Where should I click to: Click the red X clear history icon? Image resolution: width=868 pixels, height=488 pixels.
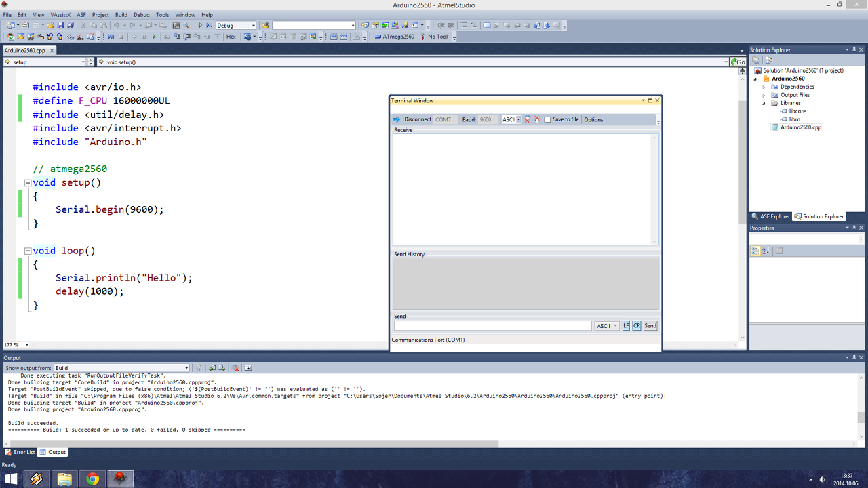click(x=537, y=119)
